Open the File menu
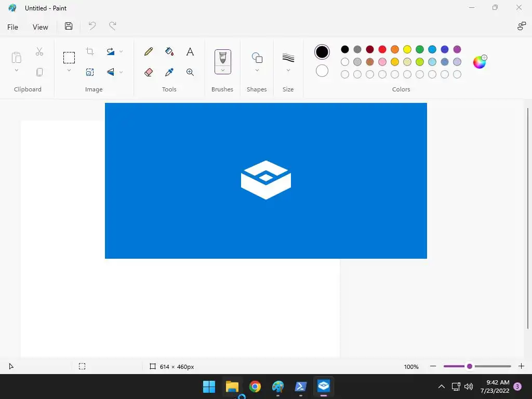Viewport: 532px width, 399px height. 12,27
